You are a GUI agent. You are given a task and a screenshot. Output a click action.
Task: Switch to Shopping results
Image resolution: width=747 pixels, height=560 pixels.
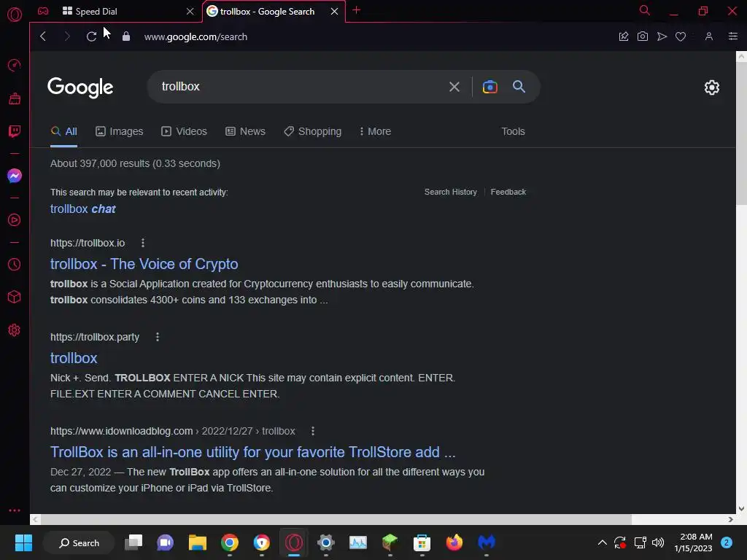312,131
